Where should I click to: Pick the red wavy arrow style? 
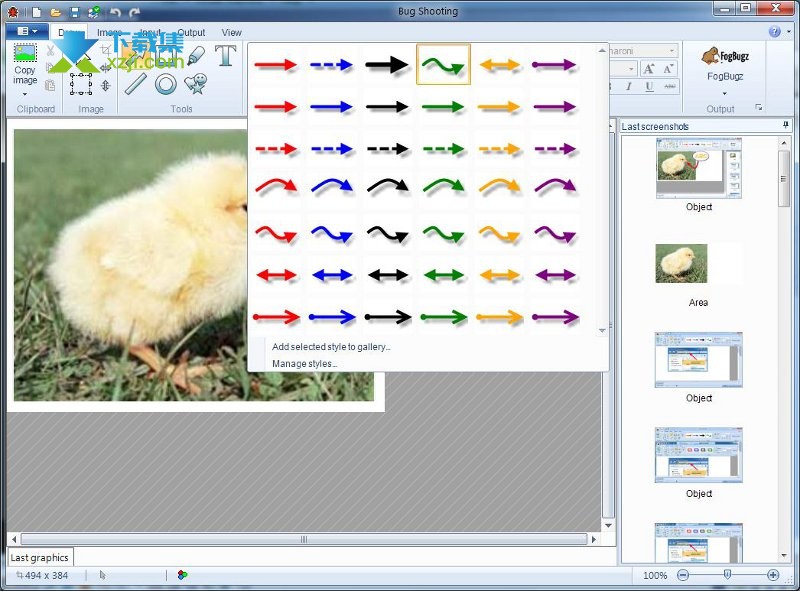pos(276,234)
